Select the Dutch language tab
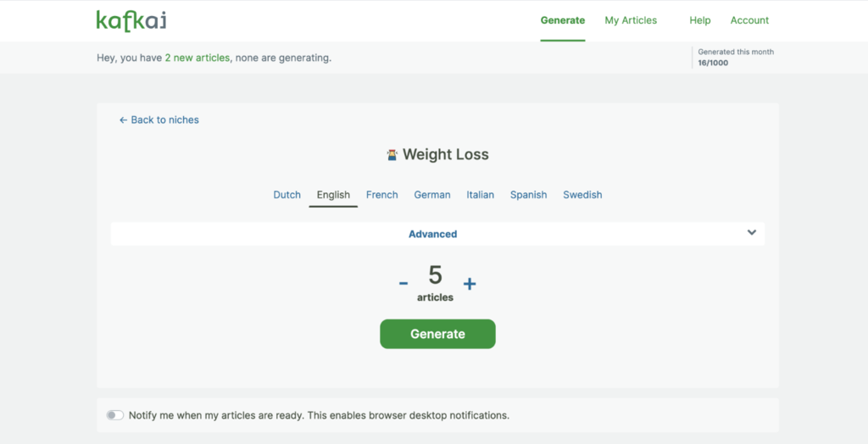 click(287, 195)
